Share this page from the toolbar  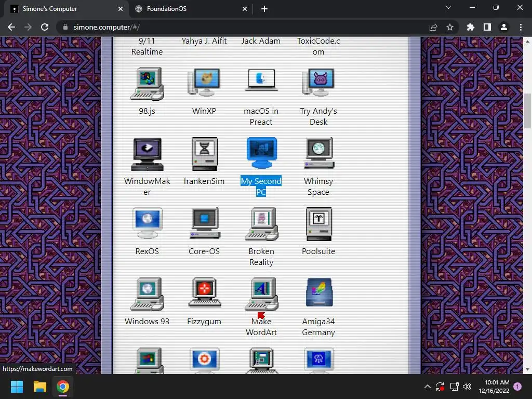pos(433,27)
